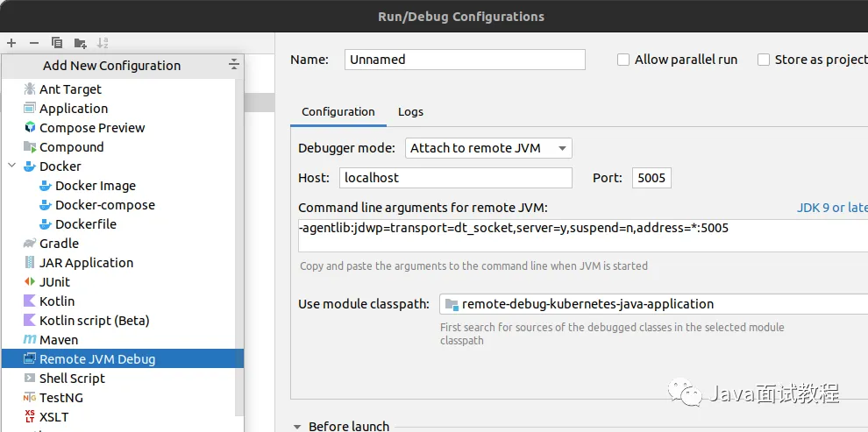Click the Add New Configuration plus icon
Viewport: 868px width, 432px height.
tap(11, 42)
